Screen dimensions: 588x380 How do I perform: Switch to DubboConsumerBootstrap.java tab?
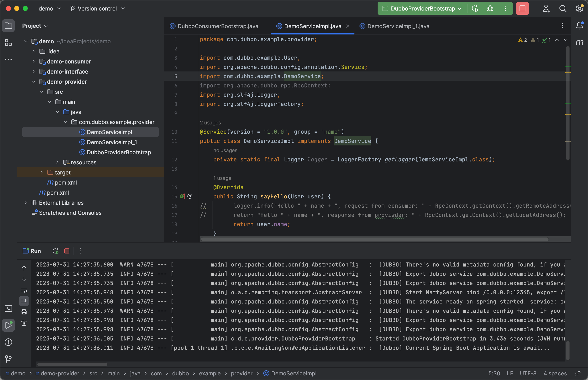(217, 26)
